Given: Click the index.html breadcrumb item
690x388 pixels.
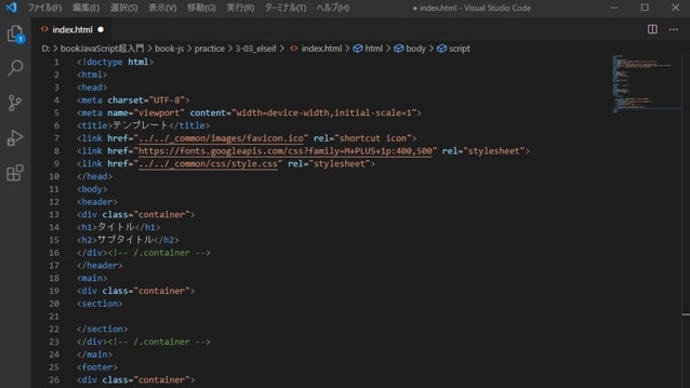Looking at the screenshot, I should (316, 48).
